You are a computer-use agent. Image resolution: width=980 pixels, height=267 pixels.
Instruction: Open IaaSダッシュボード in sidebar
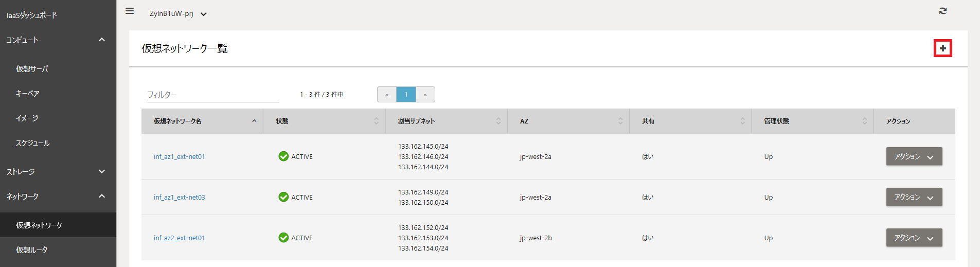coord(32,15)
